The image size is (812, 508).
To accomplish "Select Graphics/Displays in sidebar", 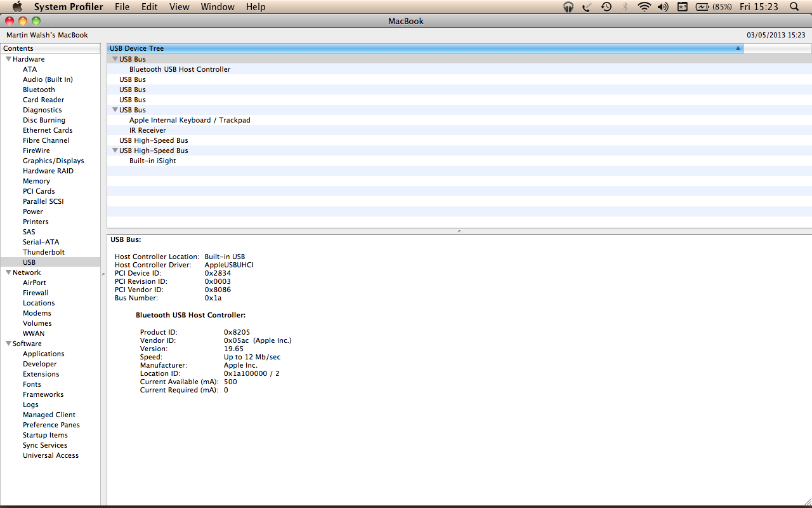I will click(x=53, y=161).
